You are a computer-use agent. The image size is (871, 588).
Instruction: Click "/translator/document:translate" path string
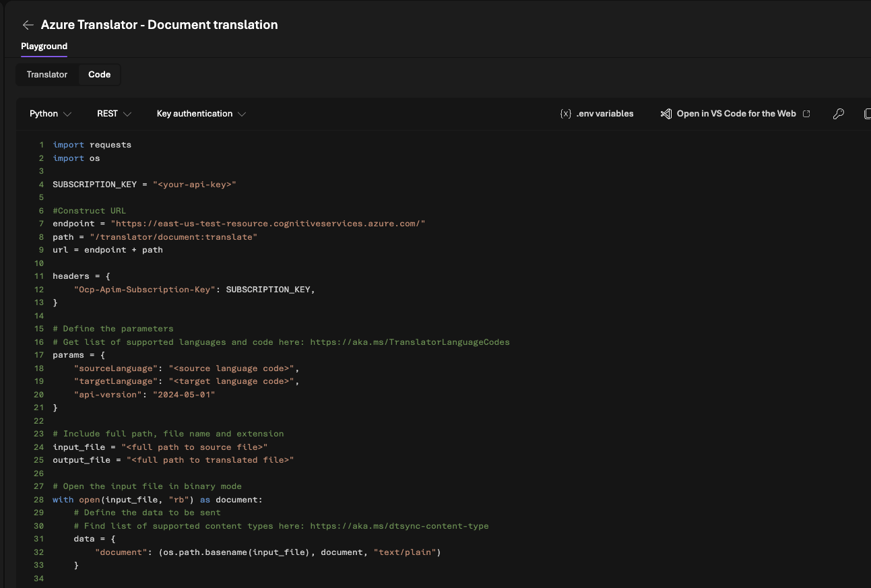(x=173, y=237)
